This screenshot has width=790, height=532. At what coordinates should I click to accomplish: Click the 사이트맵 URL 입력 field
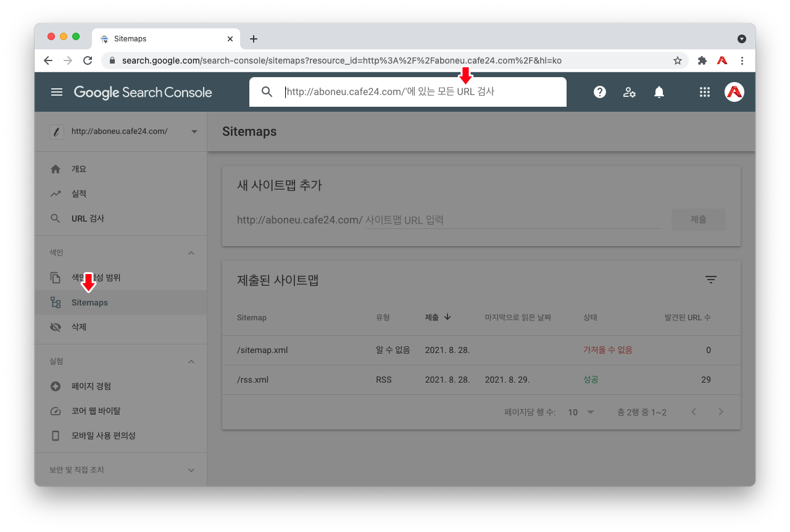(x=513, y=220)
